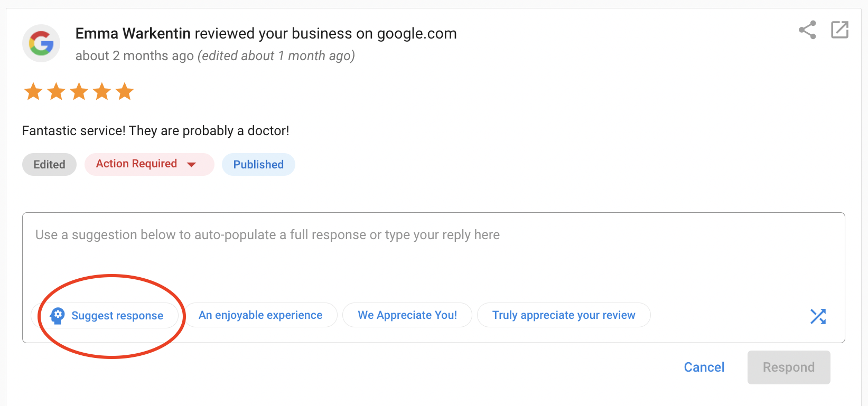Click the share icon top right
Viewport: 868px width, 406px height.
[x=807, y=30]
